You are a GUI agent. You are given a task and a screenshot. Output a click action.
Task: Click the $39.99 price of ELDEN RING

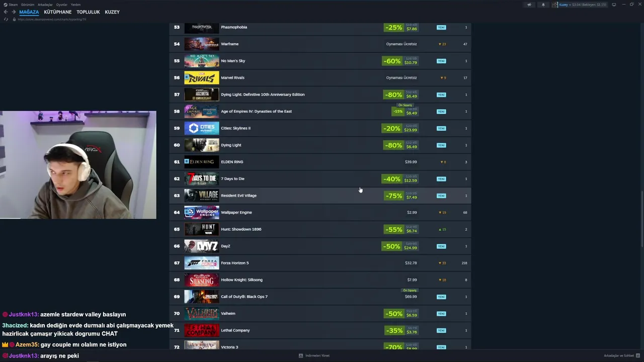[411, 162]
